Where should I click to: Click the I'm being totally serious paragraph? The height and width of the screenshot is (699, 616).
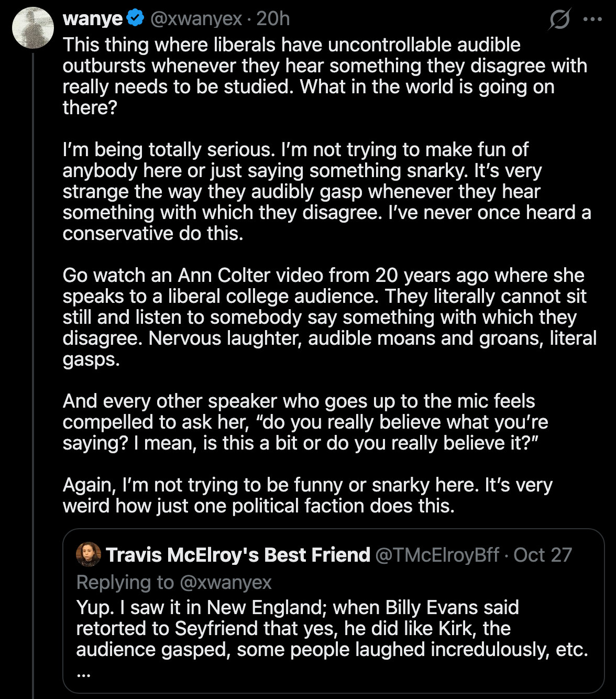point(327,191)
